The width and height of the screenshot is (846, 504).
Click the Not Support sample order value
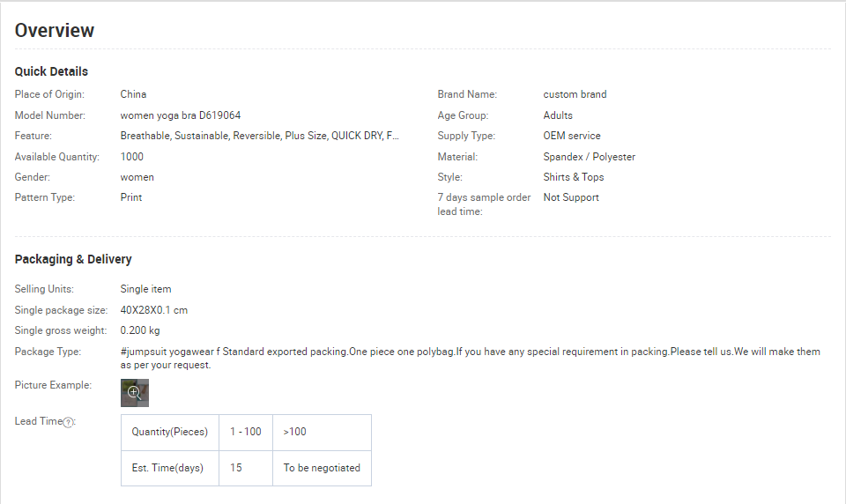point(571,197)
